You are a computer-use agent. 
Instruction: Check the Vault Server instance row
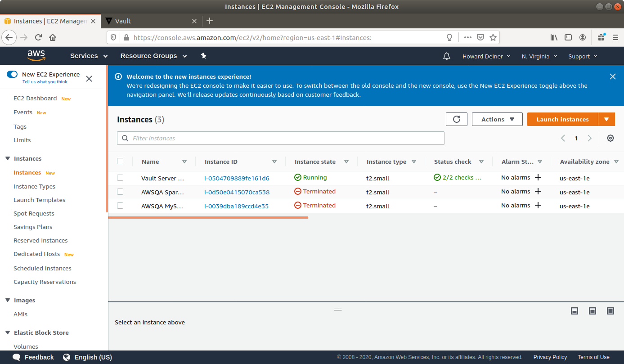click(x=120, y=178)
